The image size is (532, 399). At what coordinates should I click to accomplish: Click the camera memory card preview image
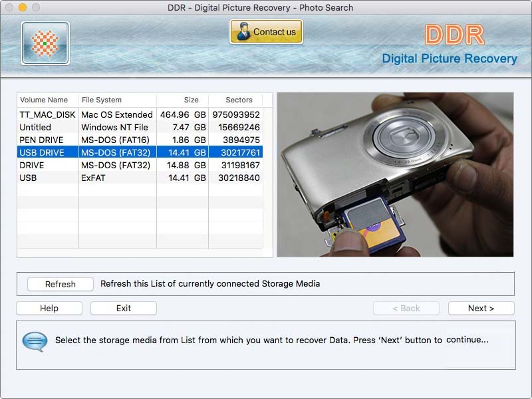click(395, 174)
